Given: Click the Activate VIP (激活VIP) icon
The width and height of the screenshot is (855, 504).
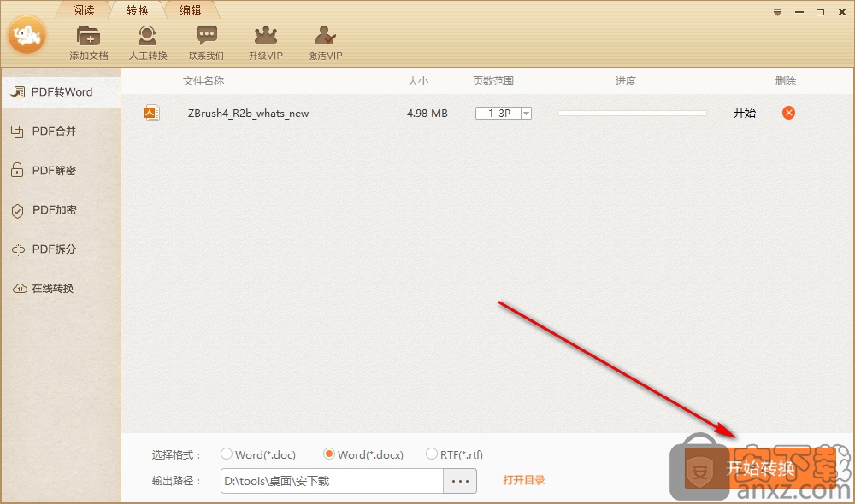Looking at the screenshot, I should coord(325,37).
